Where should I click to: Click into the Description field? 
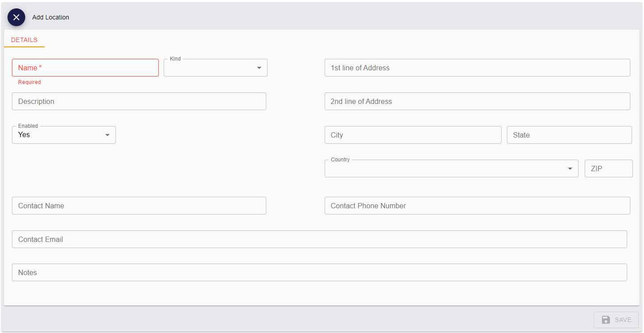[x=139, y=101]
